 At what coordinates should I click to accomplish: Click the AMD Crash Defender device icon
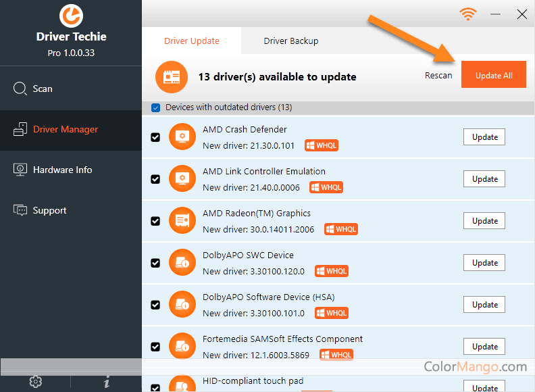click(181, 137)
